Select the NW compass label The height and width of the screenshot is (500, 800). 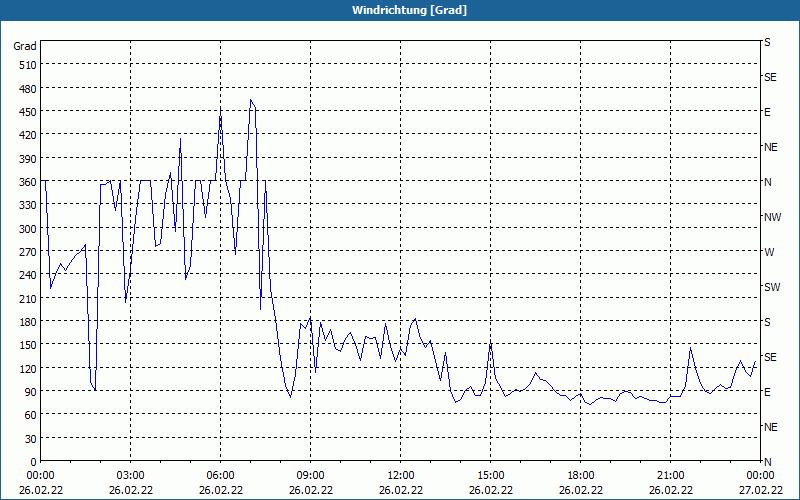coord(772,217)
